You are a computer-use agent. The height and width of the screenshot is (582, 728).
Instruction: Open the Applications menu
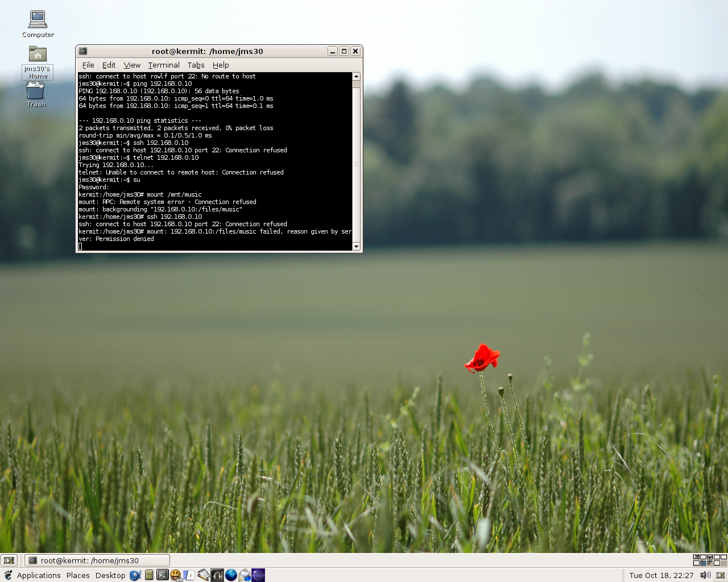[x=39, y=575]
